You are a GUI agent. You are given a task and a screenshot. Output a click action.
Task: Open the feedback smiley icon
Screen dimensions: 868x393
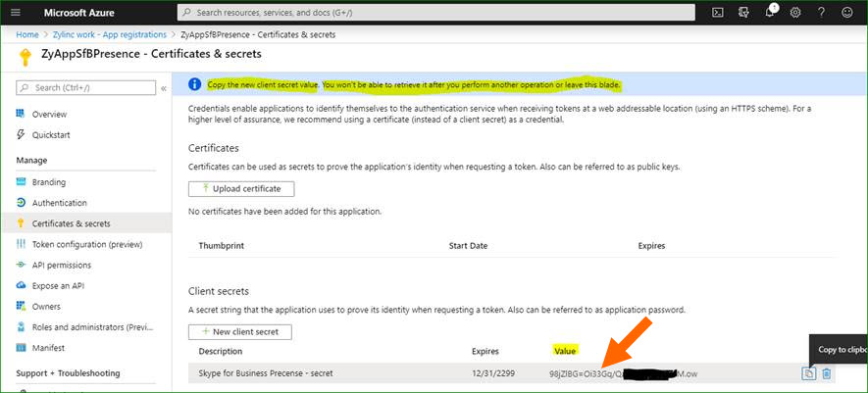[x=847, y=12]
